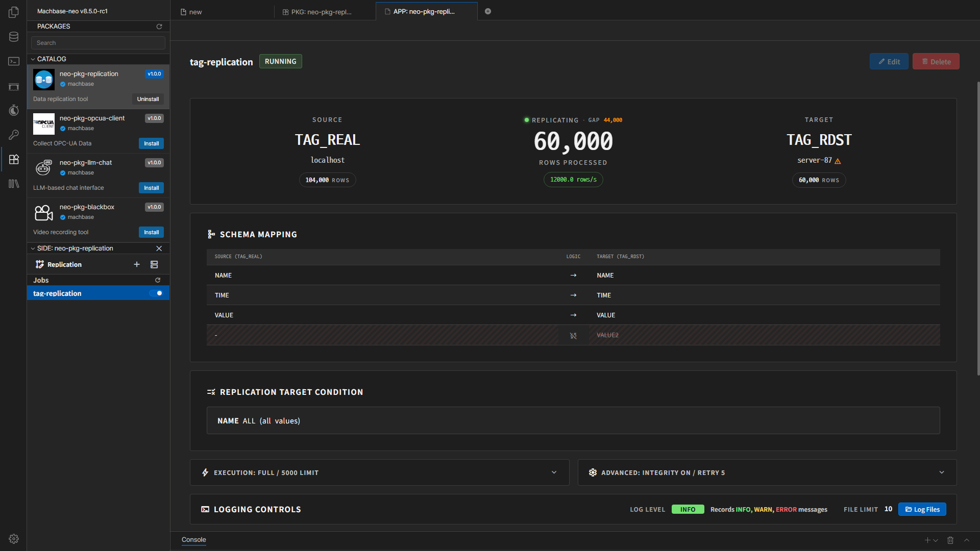Image resolution: width=980 pixels, height=551 pixels.
Task: Expand the EXECUTION: FULL / 5000 LIMIT panel
Action: click(379, 472)
